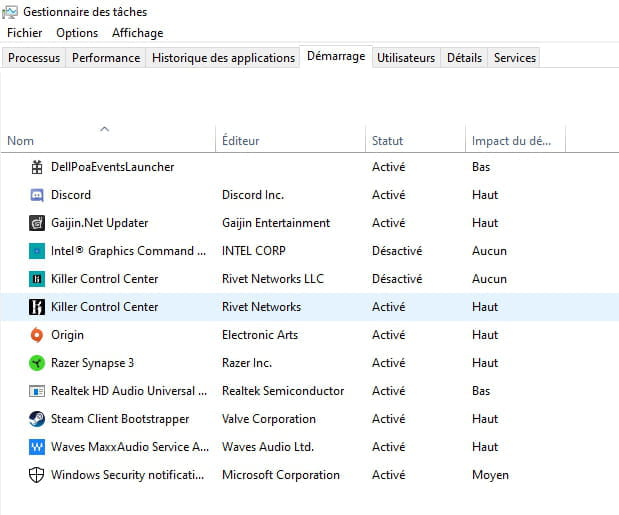Switch to the Performance tab

tap(106, 58)
